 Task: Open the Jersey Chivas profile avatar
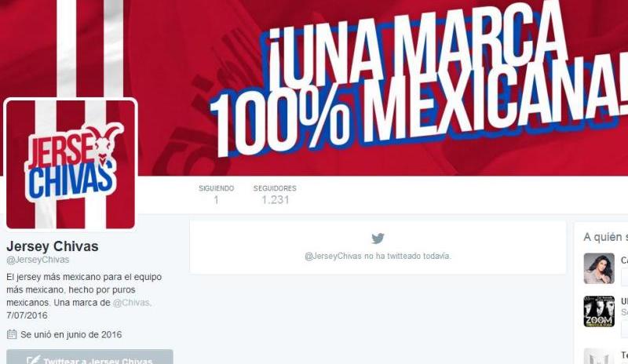(71, 165)
